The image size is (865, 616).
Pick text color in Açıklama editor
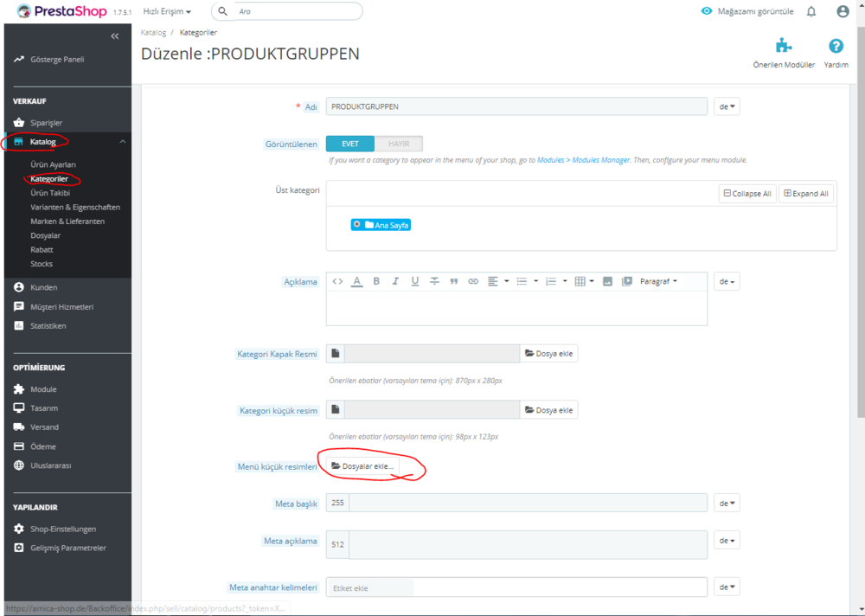click(x=357, y=281)
